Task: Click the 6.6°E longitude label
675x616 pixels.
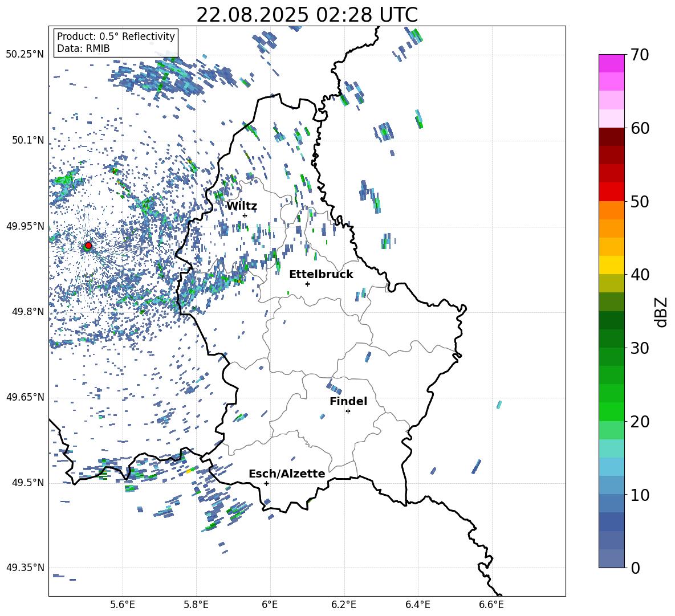Action: (x=491, y=605)
